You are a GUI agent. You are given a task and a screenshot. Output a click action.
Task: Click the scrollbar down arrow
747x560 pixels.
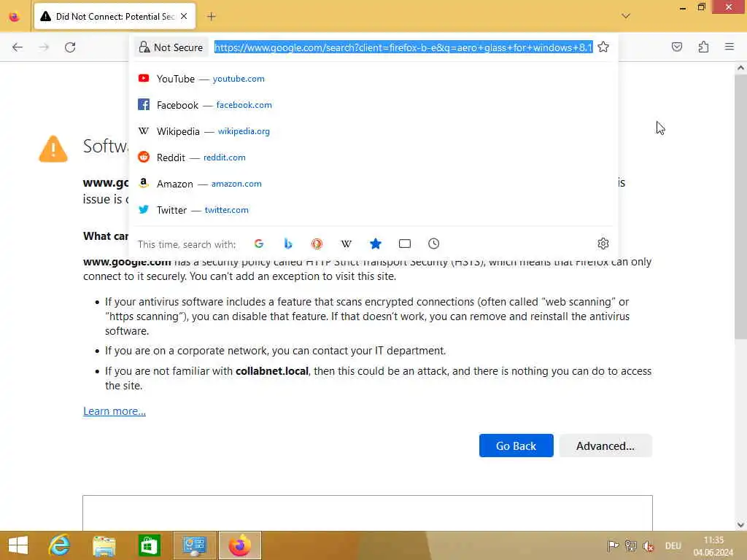coord(740,525)
